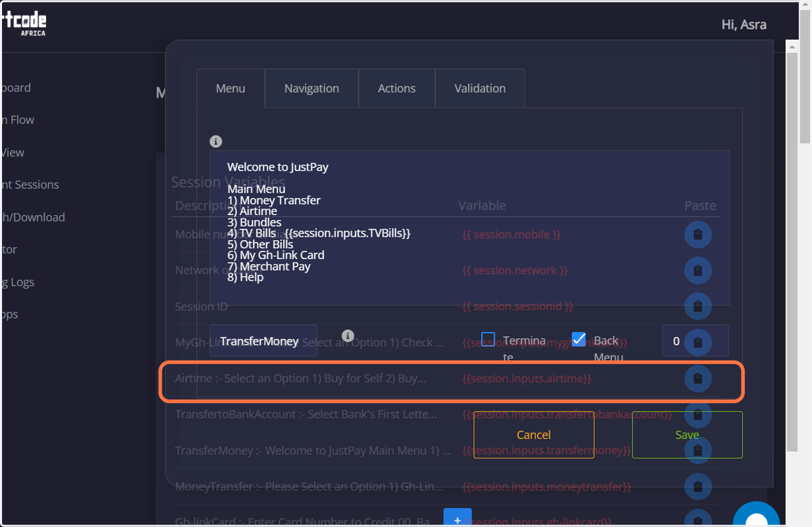
Task: Click the MoneyTransfer :- Please Select description
Action: [309, 486]
